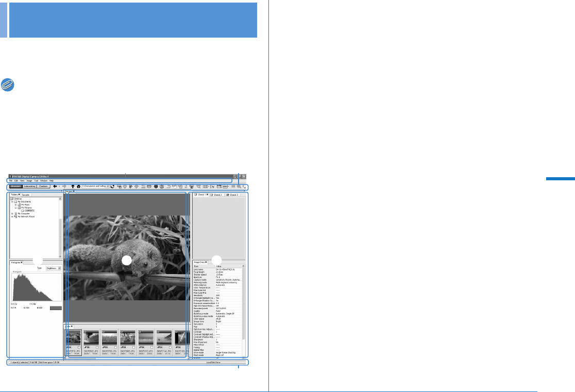This screenshot has width=575, height=392.
Task: Go forward with the right arrow icon
Action: [x=64, y=186]
